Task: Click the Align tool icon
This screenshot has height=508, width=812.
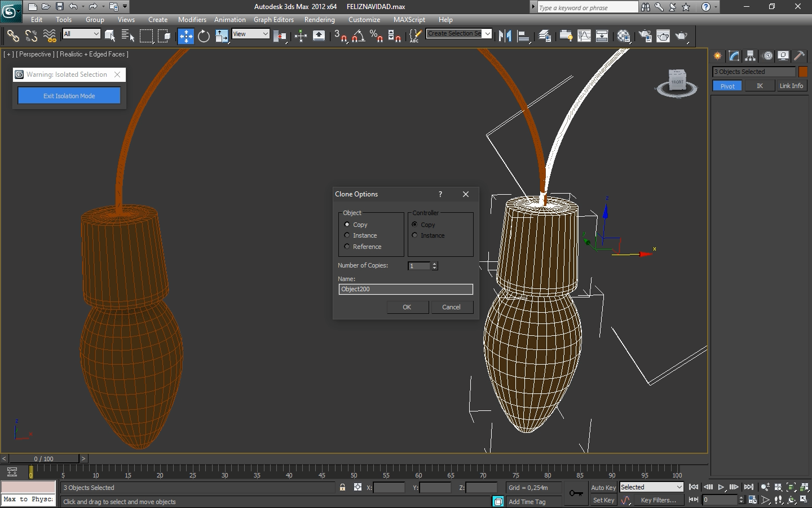Action: [523, 36]
